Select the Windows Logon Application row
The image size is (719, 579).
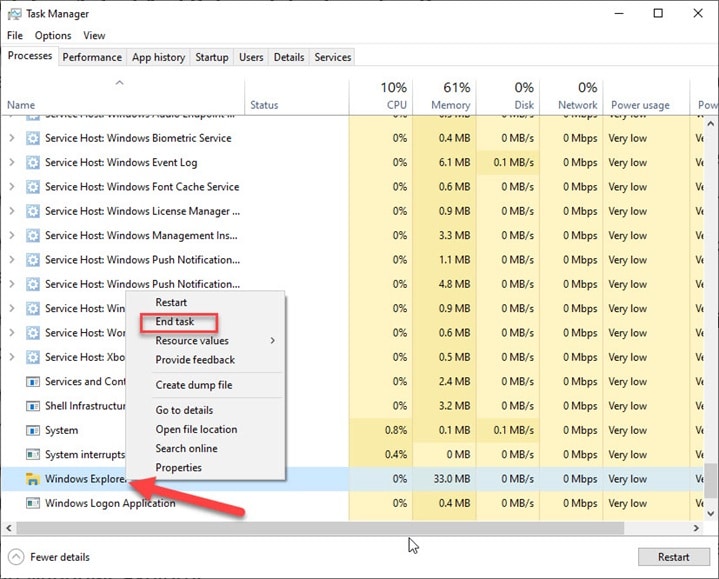tap(352, 503)
